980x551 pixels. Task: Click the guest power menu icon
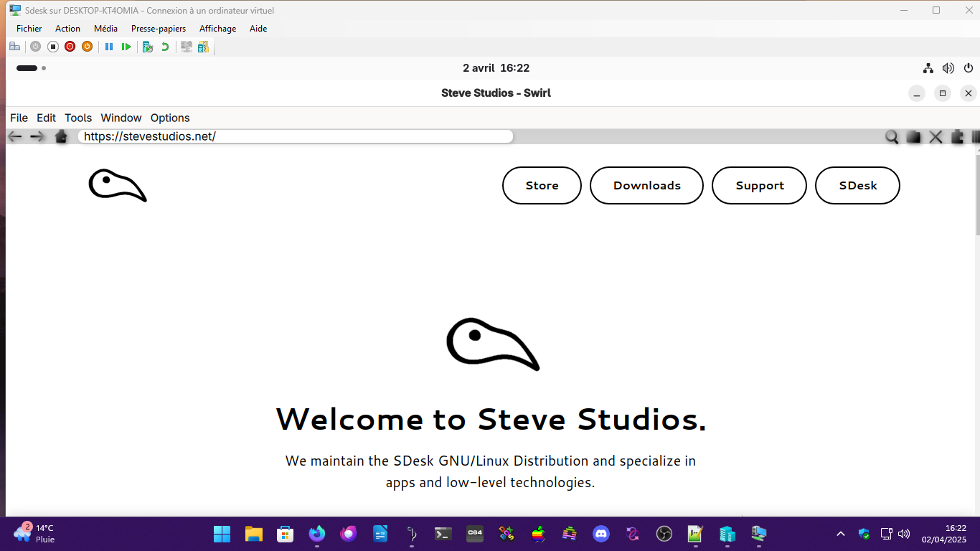pos(969,68)
